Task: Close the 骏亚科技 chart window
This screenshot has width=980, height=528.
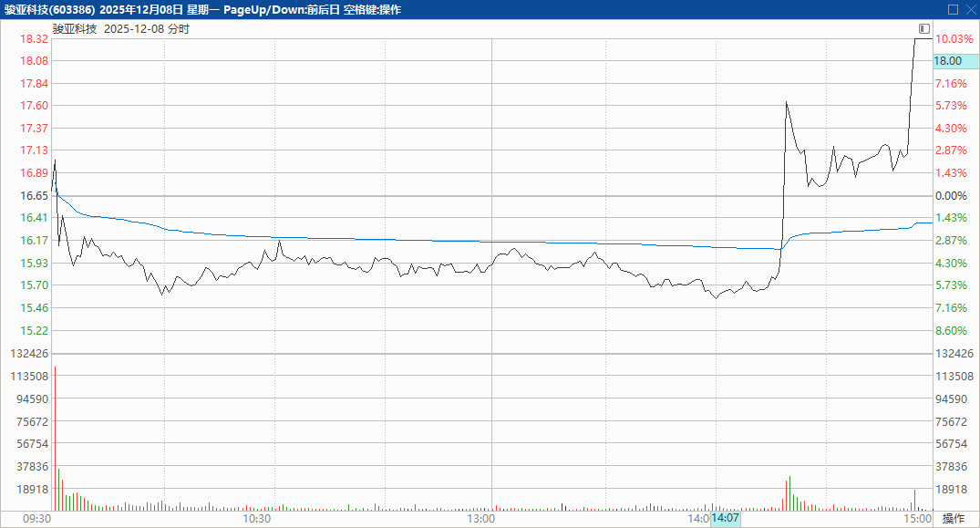Action: click(x=970, y=9)
